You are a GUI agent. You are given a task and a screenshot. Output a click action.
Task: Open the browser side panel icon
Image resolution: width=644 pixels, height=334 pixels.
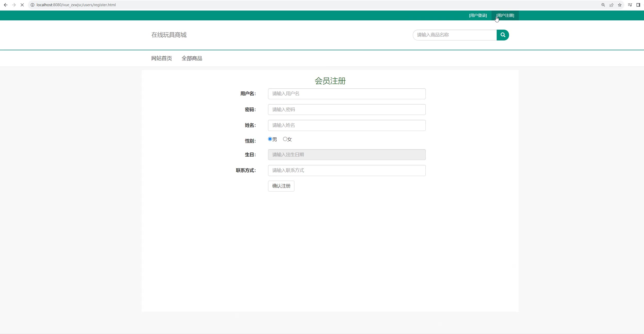[638, 5]
